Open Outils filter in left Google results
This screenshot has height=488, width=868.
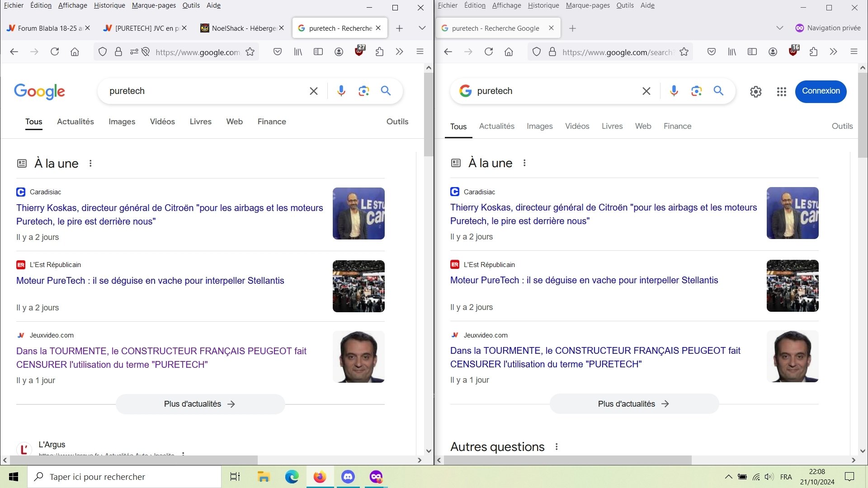[397, 122]
